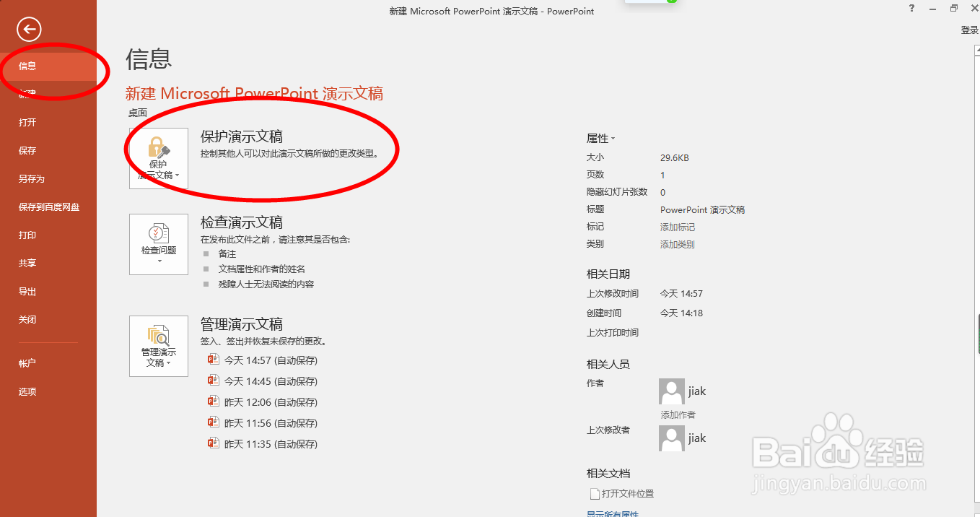Open the 检查问题 (Check for Issues) menu
This screenshot has height=517, width=980.
pos(158,244)
